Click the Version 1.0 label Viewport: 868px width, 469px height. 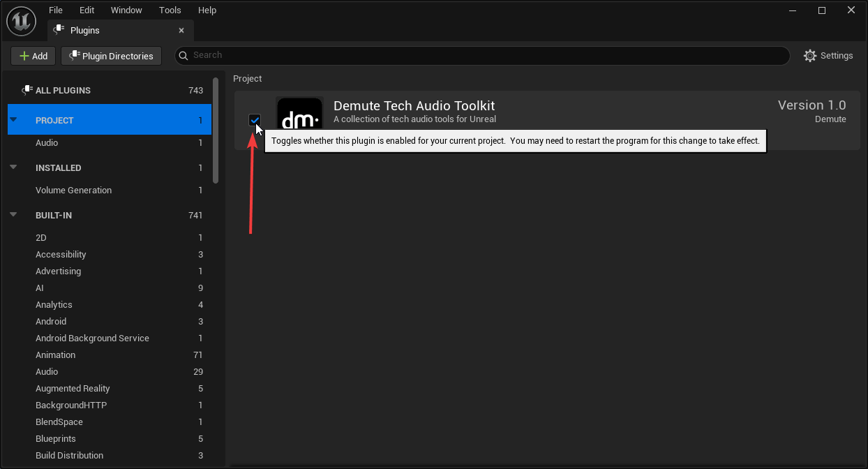(812, 105)
